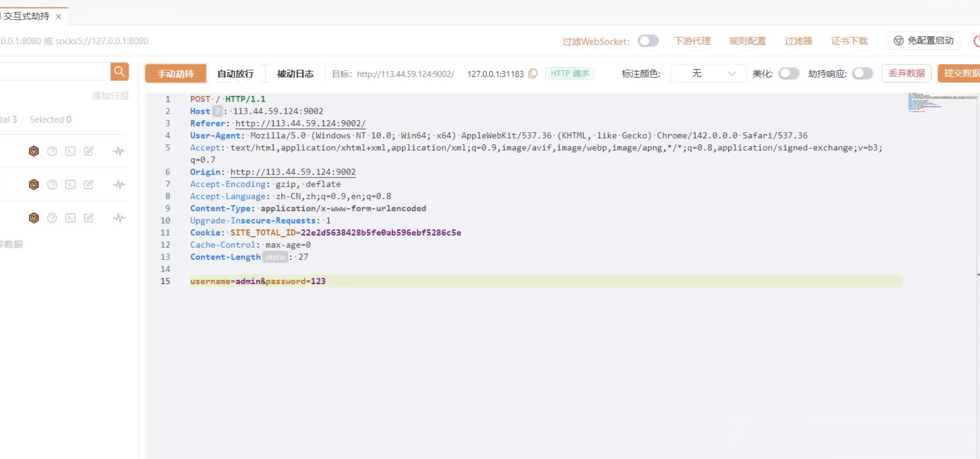This screenshot has width=980, height=459.
Task: Click chevron arrow of color dropdown
Action: pyautogui.click(x=732, y=74)
